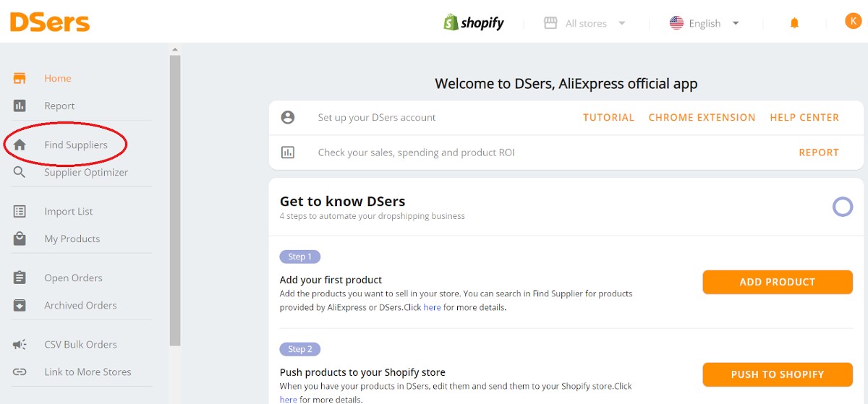This screenshot has width=868, height=404.
Task: Click the scroll up arrow in sidebar
Action: coord(174,50)
